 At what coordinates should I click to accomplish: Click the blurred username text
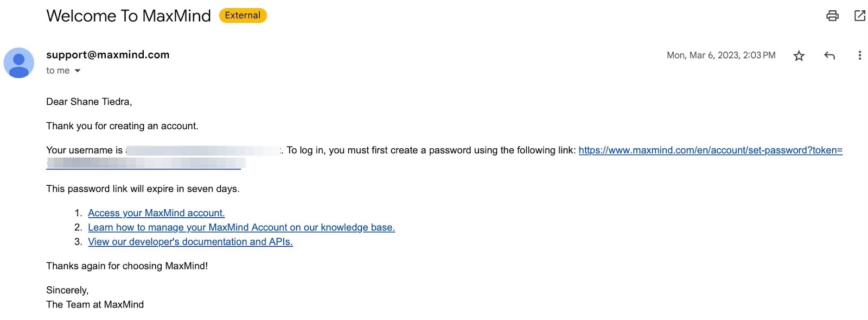coord(203,150)
